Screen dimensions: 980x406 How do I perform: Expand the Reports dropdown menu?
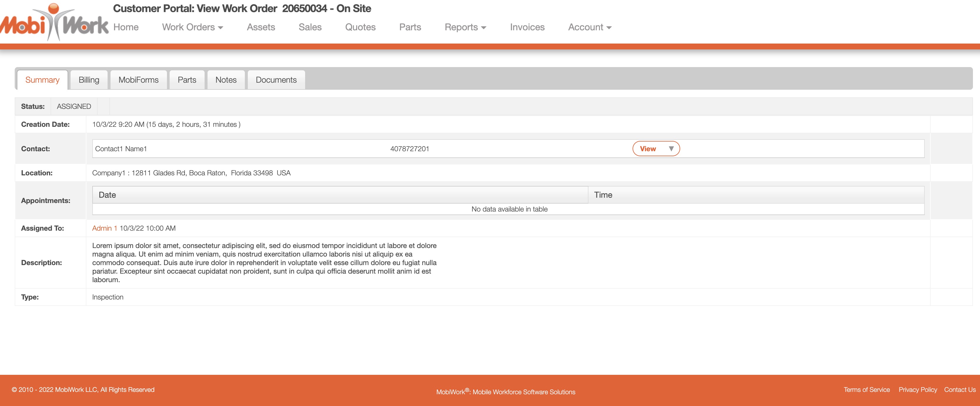[x=465, y=27]
